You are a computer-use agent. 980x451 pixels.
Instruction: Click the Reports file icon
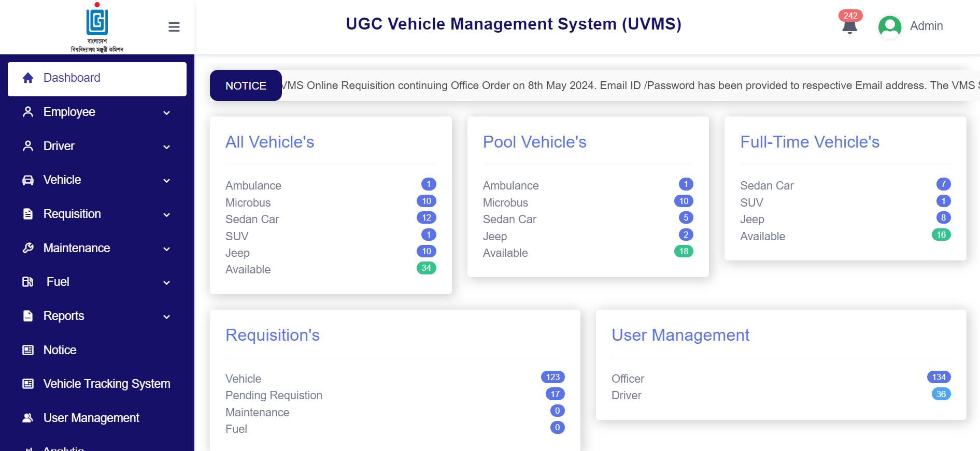[x=28, y=316]
